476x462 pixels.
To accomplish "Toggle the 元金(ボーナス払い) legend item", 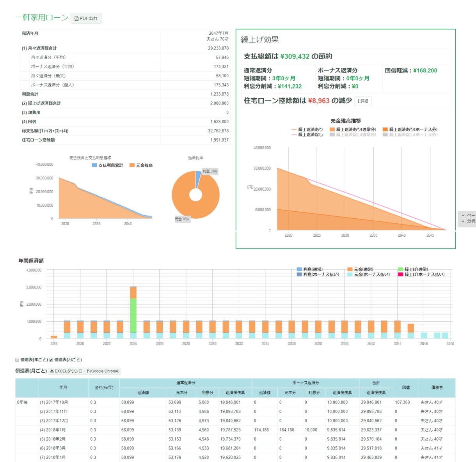I will click(369, 274).
